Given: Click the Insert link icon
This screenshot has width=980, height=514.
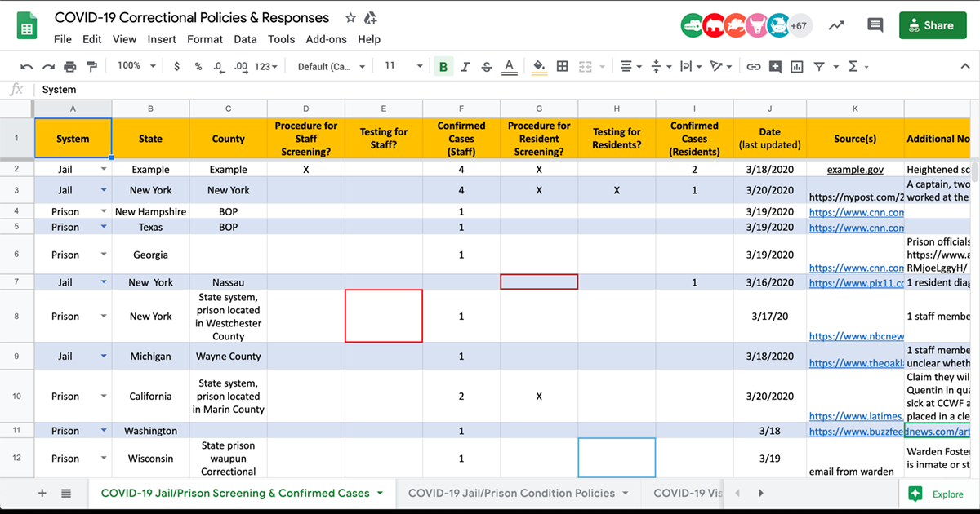Looking at the screenshot, I should click(754, 66).
